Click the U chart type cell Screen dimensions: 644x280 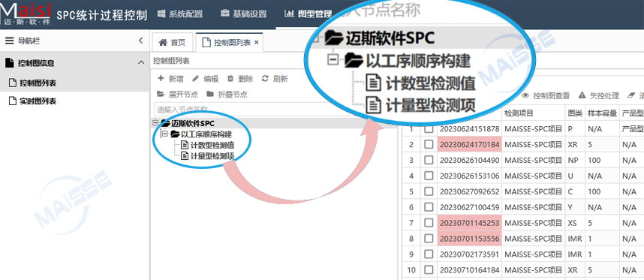(x=575, y=176)
